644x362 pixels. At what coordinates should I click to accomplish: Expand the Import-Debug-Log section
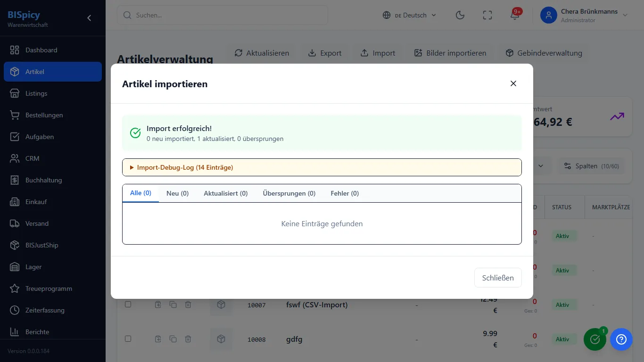(x=322, y=167)
